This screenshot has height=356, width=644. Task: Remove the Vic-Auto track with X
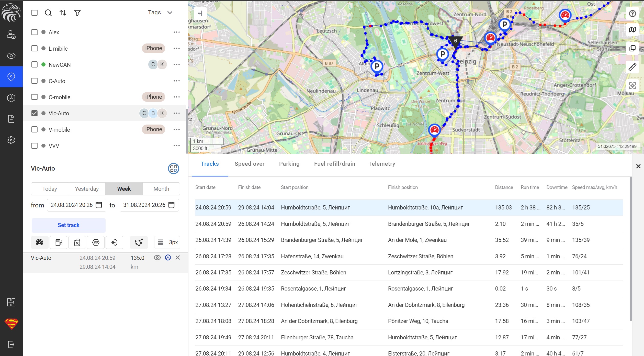click(x=178, y=258)
